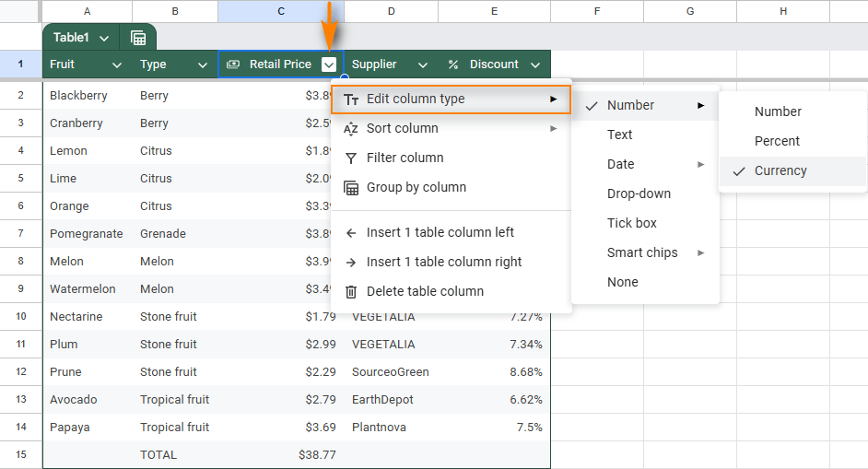Open the Table1 name dropdown
The width and height of the screenshot is (868, 469).
tap(104, 38)
